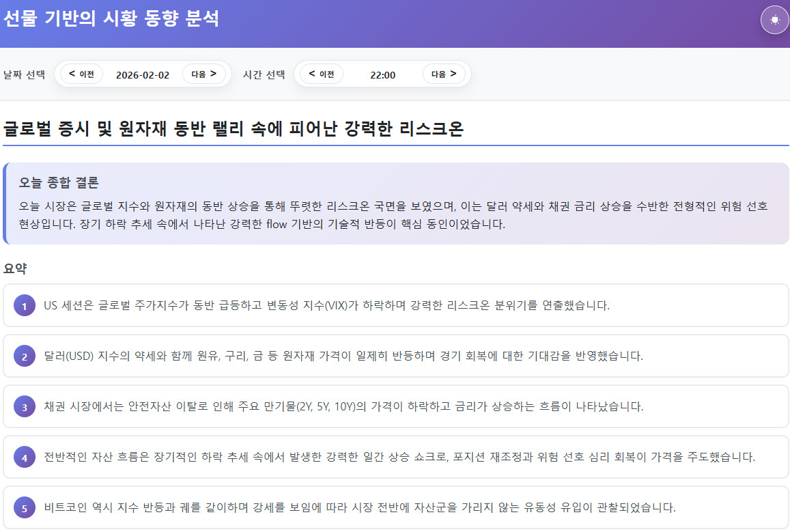Click the '요약' section heading
790x532 pixels.
click(15, 268)
